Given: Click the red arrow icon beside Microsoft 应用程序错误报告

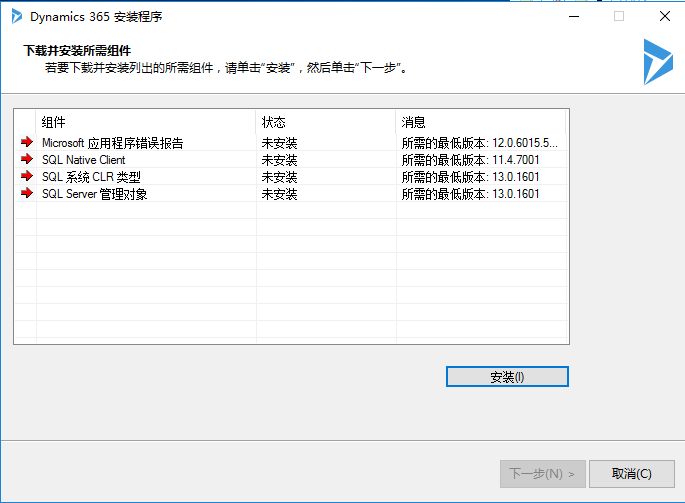Looking at the screenshot, I should coord(27,142).
